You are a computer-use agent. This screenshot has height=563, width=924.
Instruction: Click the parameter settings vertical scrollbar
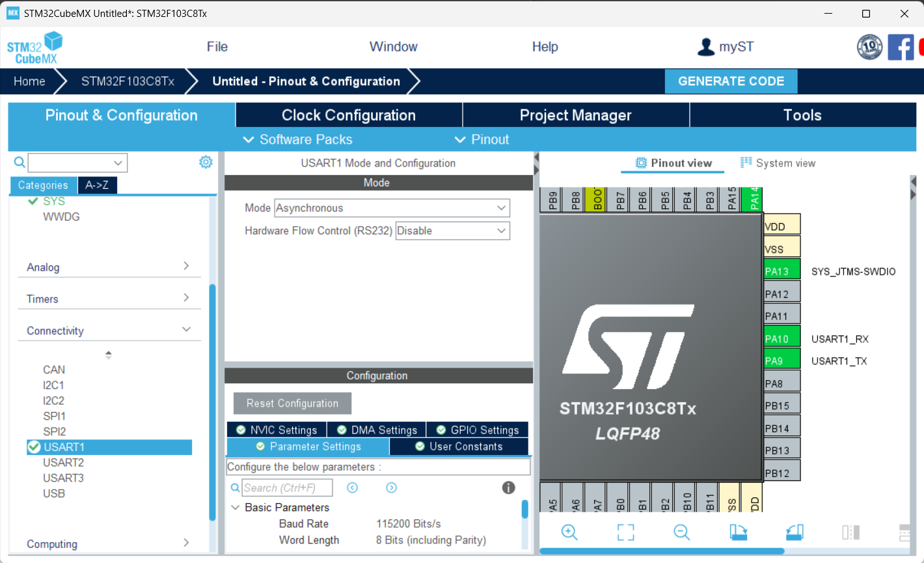525,510
